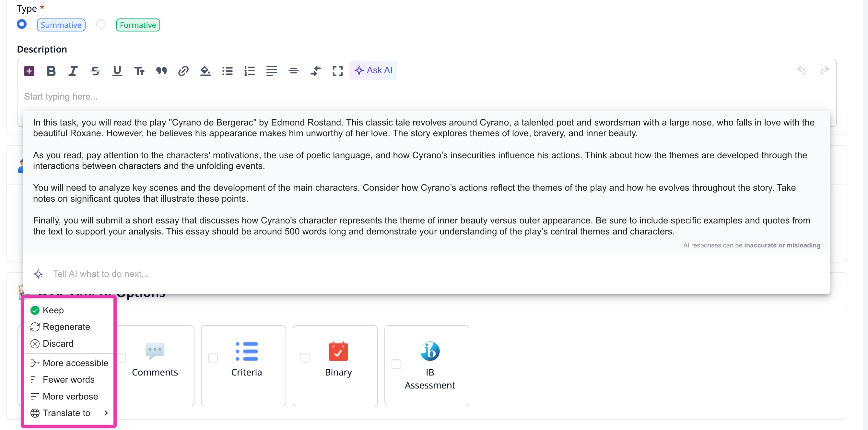Open the text highlight color tool
Viewport: 868px width, 430px height.
coord(206,70)
